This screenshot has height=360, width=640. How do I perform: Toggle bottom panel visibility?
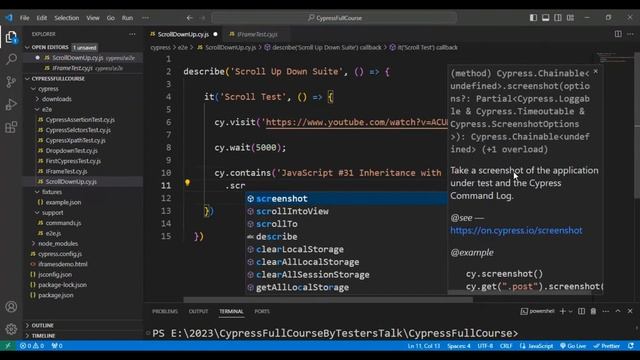(545, 18)
